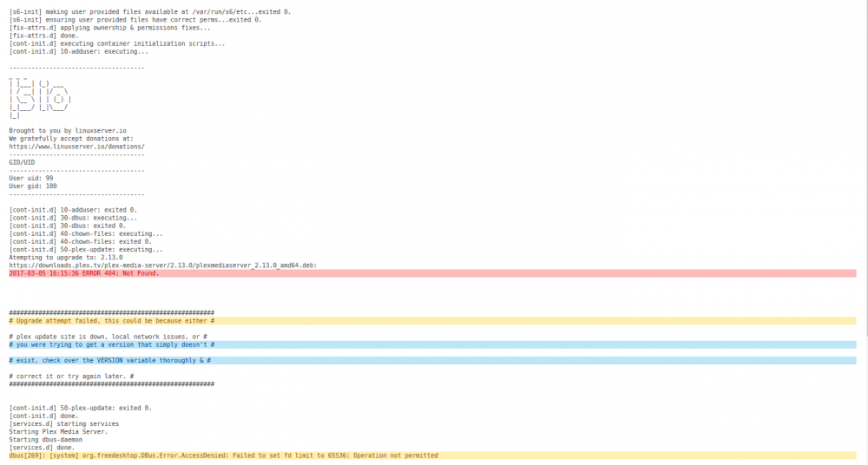Viewport: 868px width, 465px height.
Task: Click the red 'ERROR 404: Not Found' line
Action: tap(432, 273)
